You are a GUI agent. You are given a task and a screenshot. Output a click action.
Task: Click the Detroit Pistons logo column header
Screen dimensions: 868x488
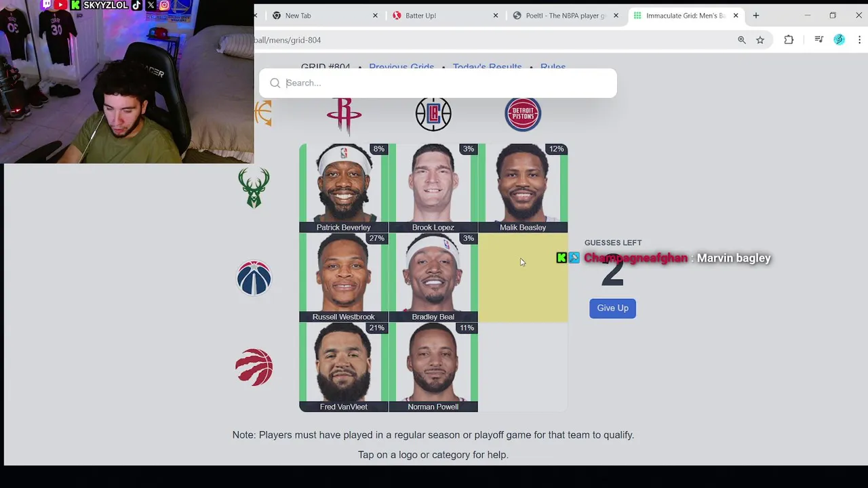point(523,113)
